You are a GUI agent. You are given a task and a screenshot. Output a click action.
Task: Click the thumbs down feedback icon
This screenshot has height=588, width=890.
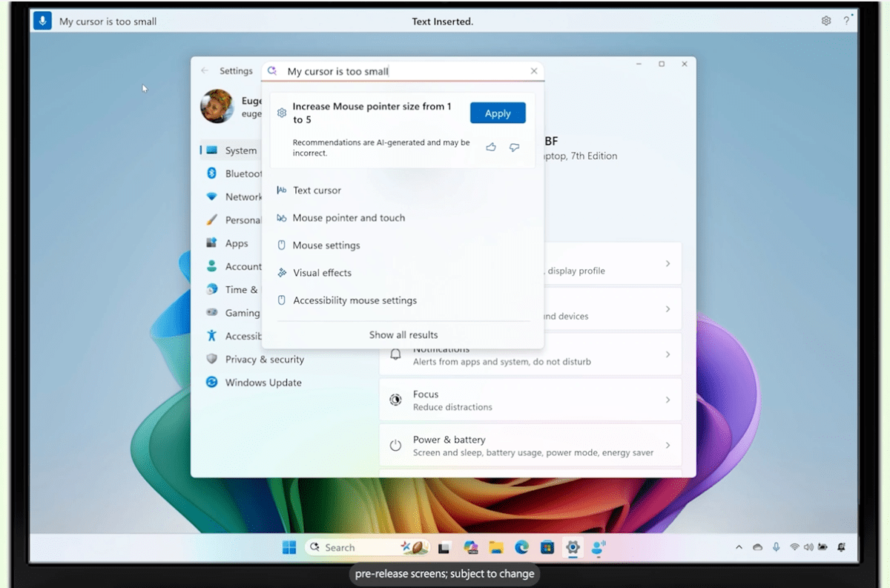514,148
